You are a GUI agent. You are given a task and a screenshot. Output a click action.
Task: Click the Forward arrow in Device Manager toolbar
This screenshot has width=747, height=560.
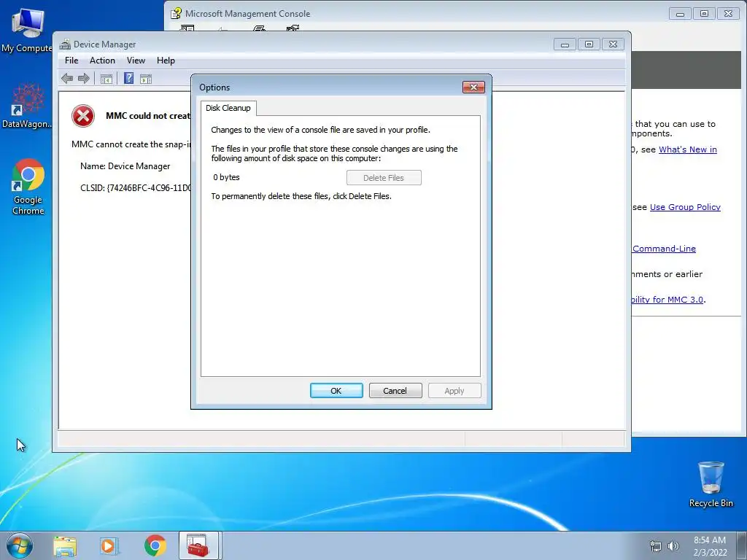click(84, 79)
